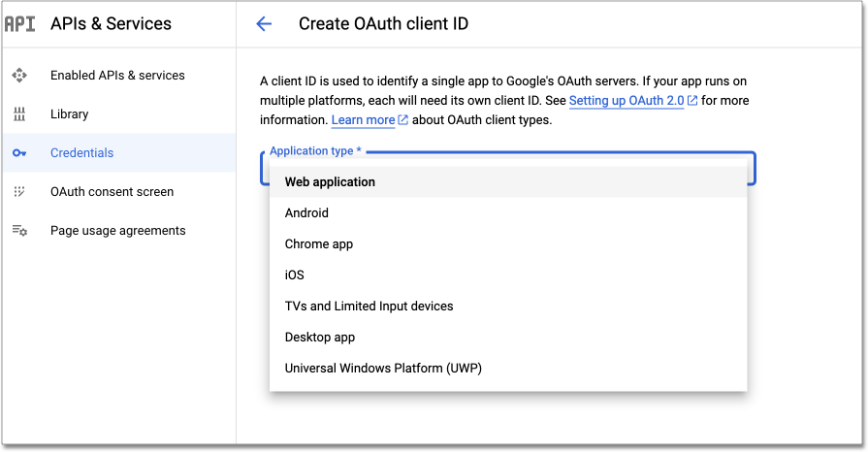The image size is (868, 452).
Task: Open the Setting up OAuth 2.0 link
Action: pos(627,101)
